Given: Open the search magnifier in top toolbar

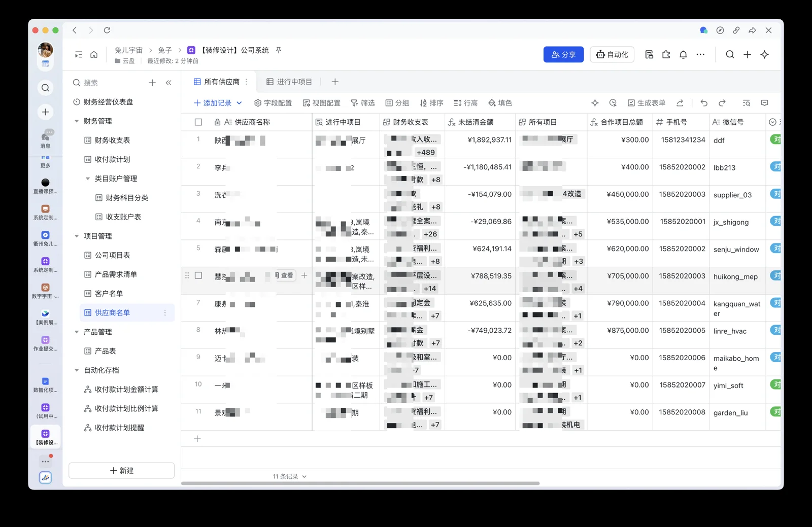Looking at the screenshot, I should pos(730,55).
